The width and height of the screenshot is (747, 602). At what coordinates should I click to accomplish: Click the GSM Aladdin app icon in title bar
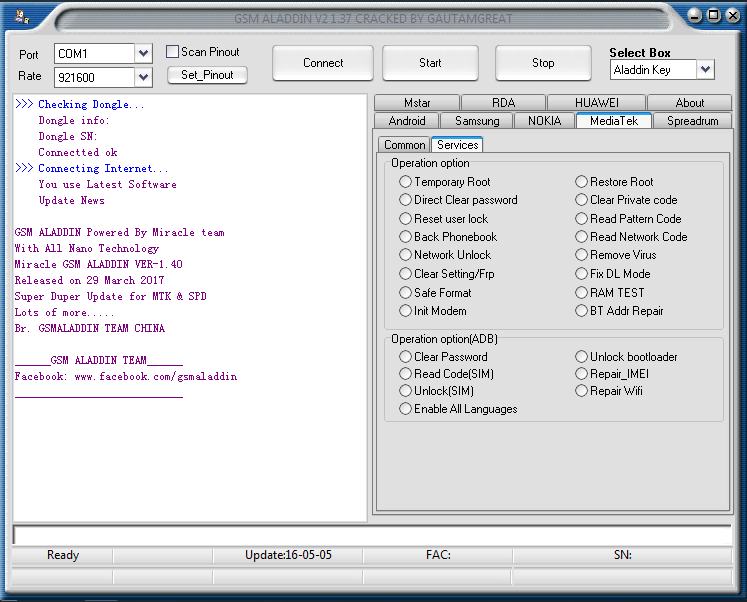pyautogui.click(x=22, y=17)
